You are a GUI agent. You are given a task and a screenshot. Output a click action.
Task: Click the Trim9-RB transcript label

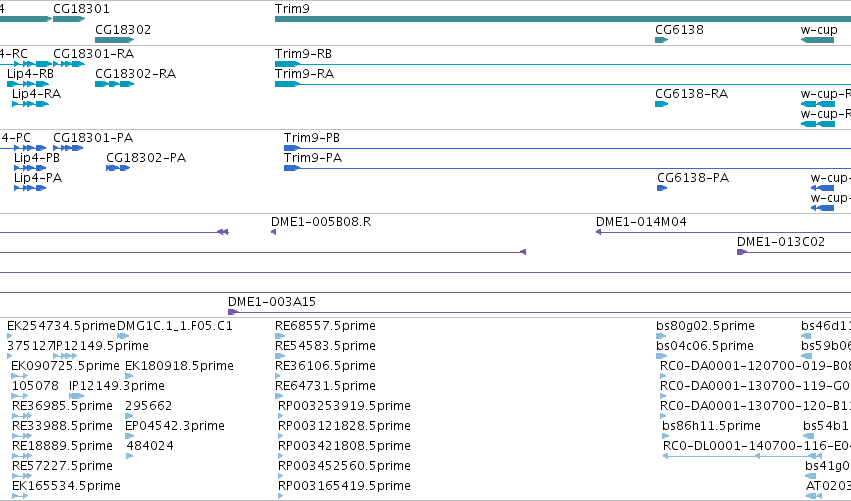303,54
